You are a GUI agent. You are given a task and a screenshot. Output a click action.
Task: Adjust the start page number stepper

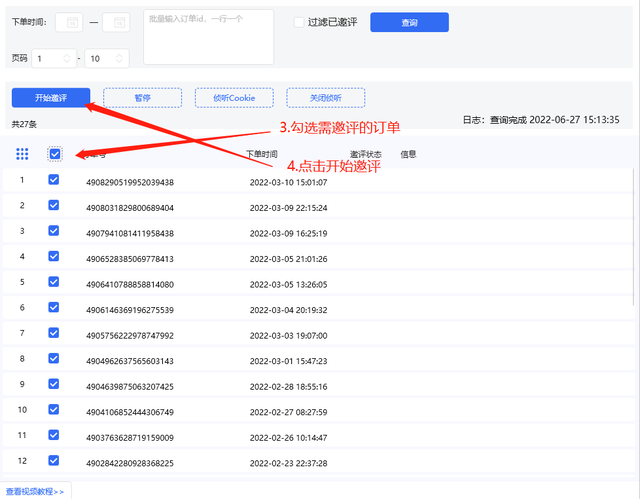pyautogui.click(x=67, y=58)
